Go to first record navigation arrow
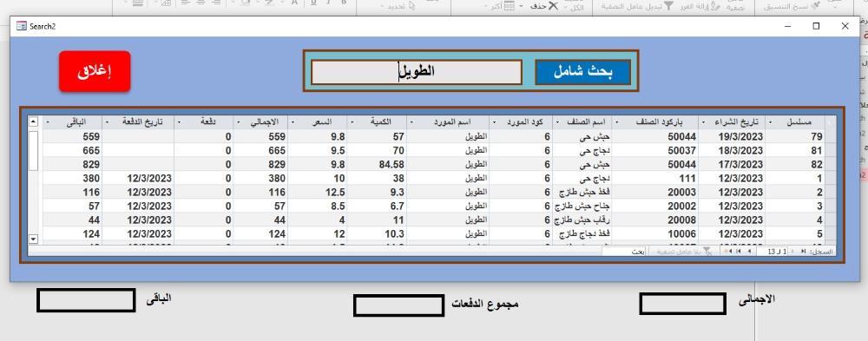The height and width of the screenshot is (341, 868). point(804,252)
